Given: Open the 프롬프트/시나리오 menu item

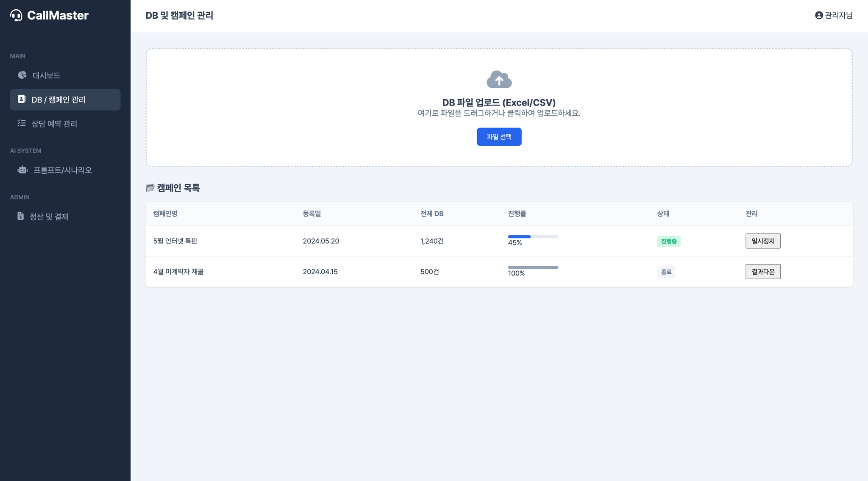Looking at the screenshot, I should [62, 170].
